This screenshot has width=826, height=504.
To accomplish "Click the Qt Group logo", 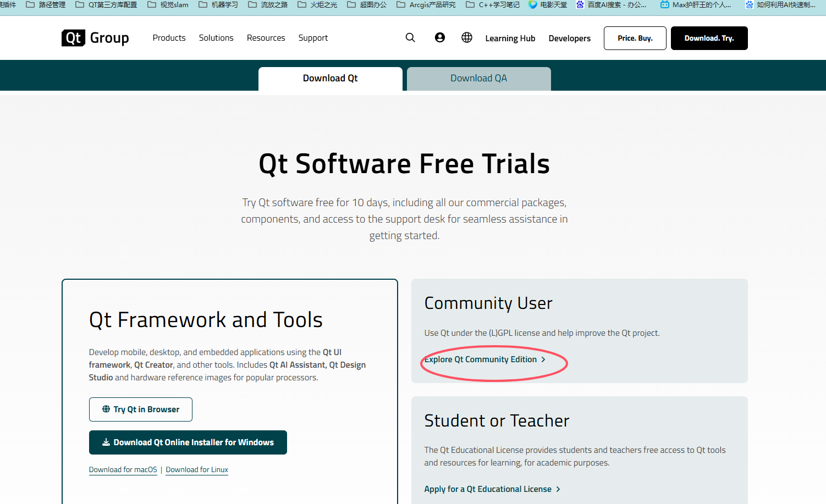I will (x=95, y=38).
